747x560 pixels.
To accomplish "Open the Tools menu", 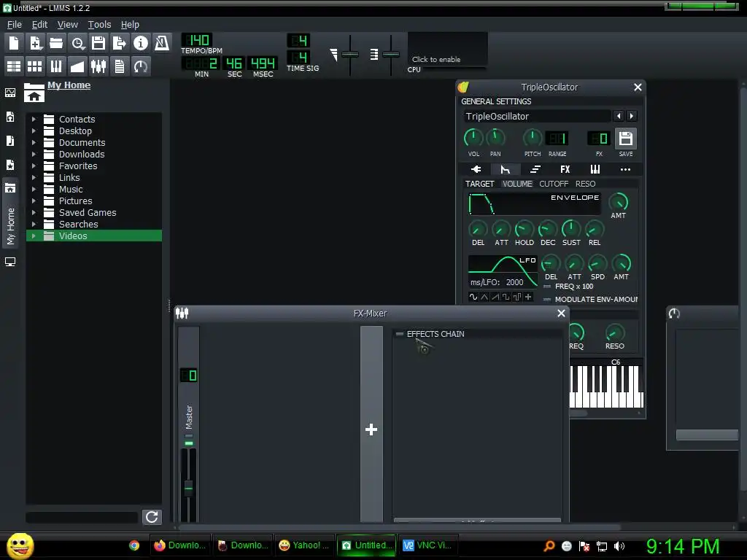I will pyautogui.click(x=99, y=25).
